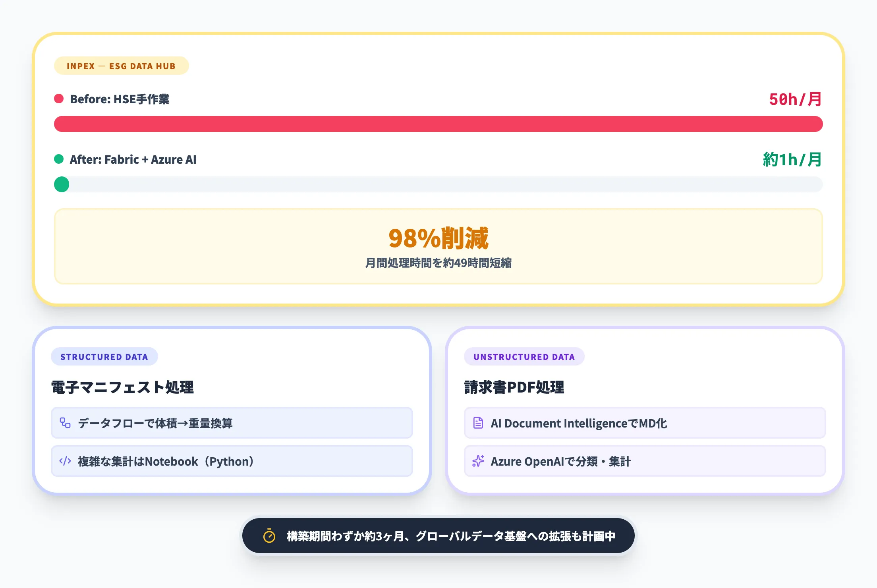The height and width of the screenshot is (588, 877).
Task: Click the sparkles icon beside Azure OpenAI
Action: coord(478,461)
